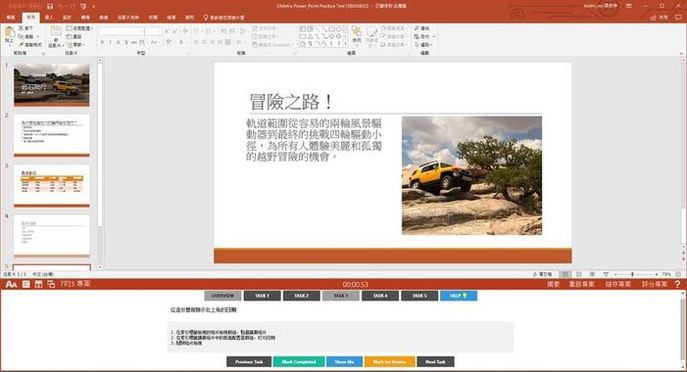Click the Previous Task button

click(x=249, y=361)
